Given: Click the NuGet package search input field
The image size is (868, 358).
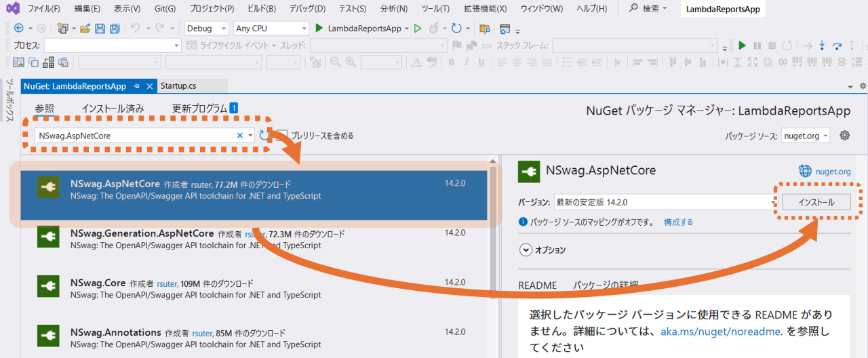Looking at the screenshot, I should tap(135, 136).
